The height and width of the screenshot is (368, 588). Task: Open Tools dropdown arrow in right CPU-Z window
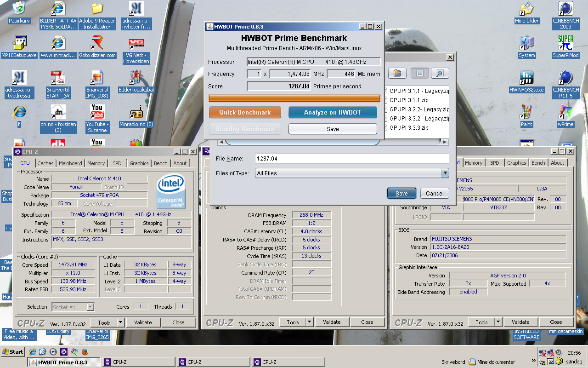[498, 322]
